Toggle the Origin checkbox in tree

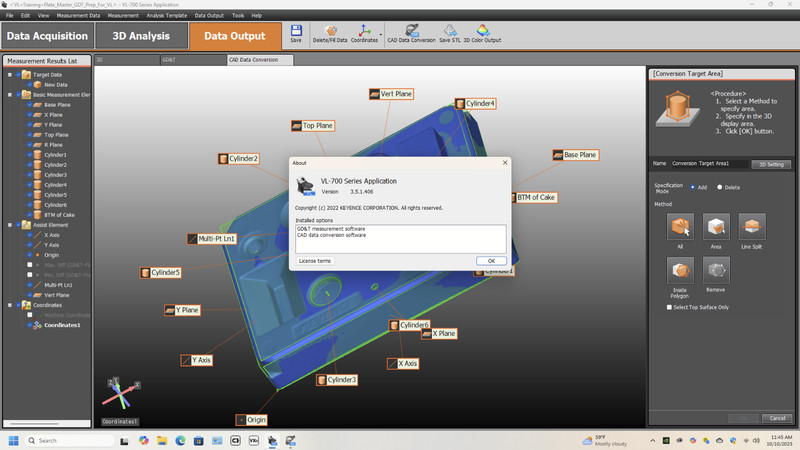pyautogui.click(x=30, y=255)
